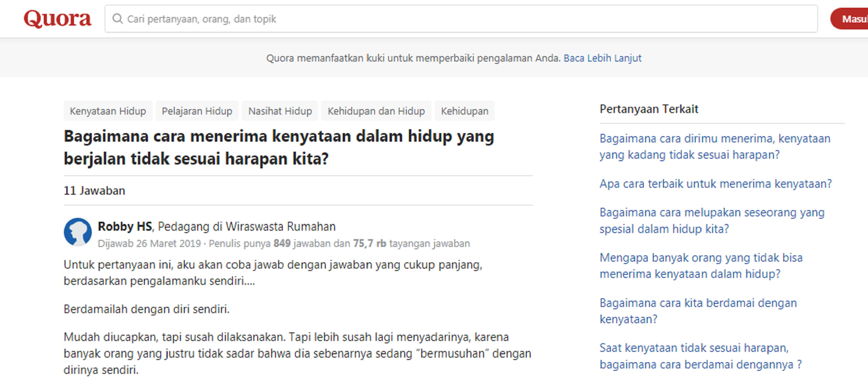Select the 'Pelajaran Hidup' topic tag

(x=197, y=111)
